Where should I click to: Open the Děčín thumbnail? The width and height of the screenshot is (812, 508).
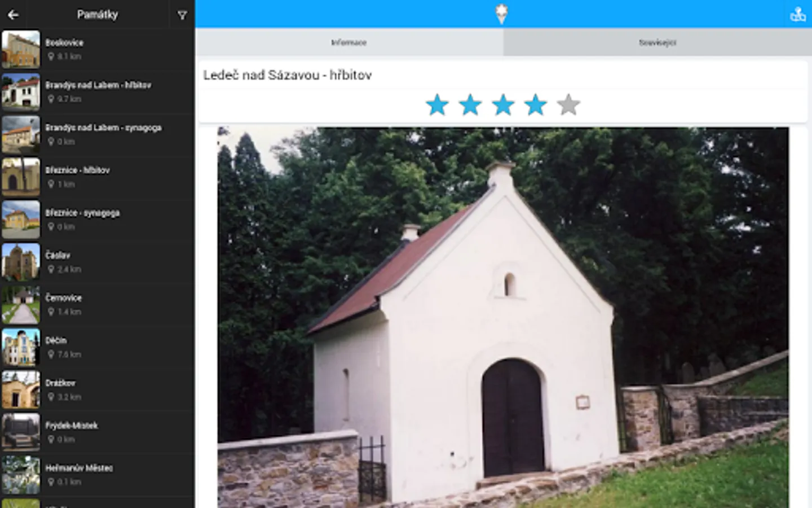[21, 347]
